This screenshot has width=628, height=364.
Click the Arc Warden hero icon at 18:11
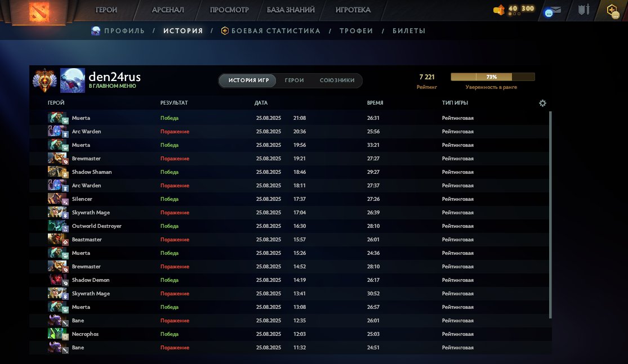point(57,186)
